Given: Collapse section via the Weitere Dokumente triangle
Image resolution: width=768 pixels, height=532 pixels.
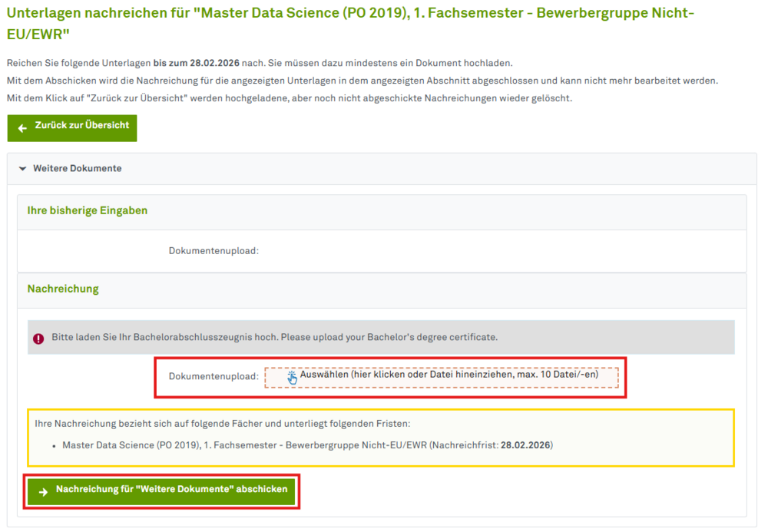Looking at the screenshot, I should tap(23, 169).
